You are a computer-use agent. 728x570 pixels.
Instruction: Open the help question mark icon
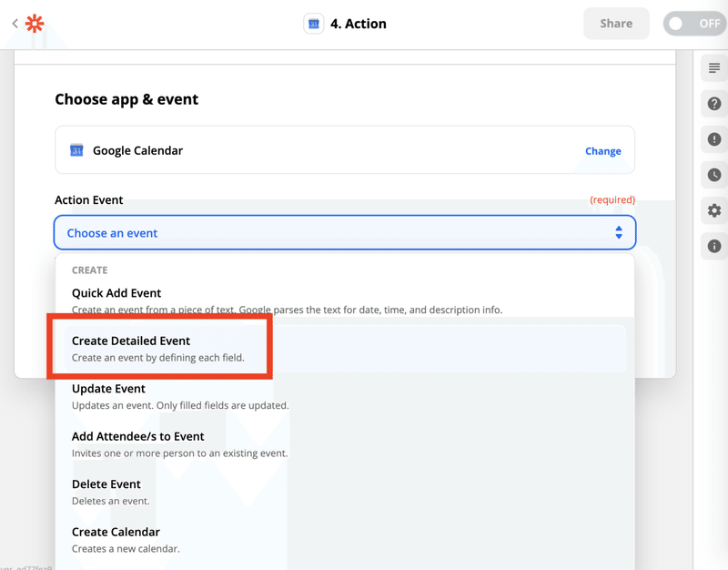coord(714,104)
